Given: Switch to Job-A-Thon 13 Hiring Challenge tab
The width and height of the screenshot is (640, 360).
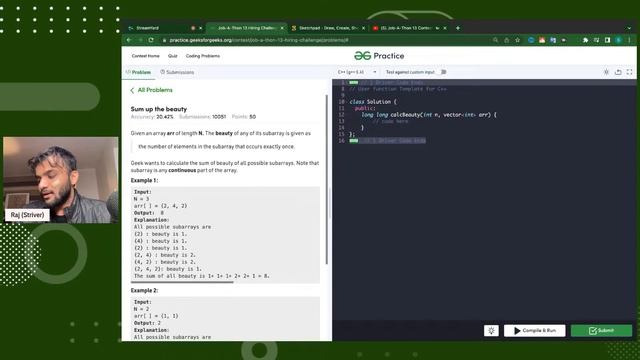Looking at the screenshot, I should click(247, 28).
